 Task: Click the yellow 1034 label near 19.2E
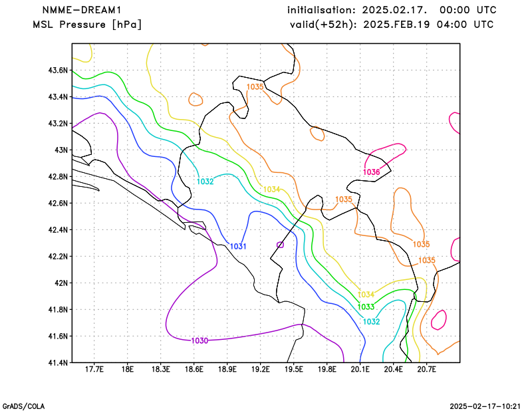pos(272,190)
